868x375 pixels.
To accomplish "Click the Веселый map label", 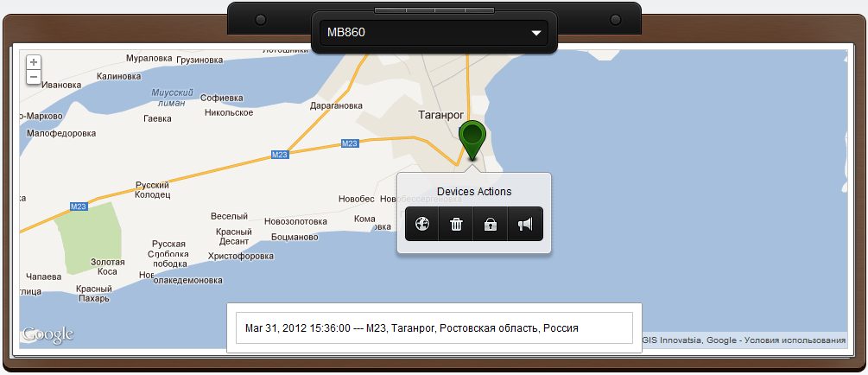I will [229, 216].
